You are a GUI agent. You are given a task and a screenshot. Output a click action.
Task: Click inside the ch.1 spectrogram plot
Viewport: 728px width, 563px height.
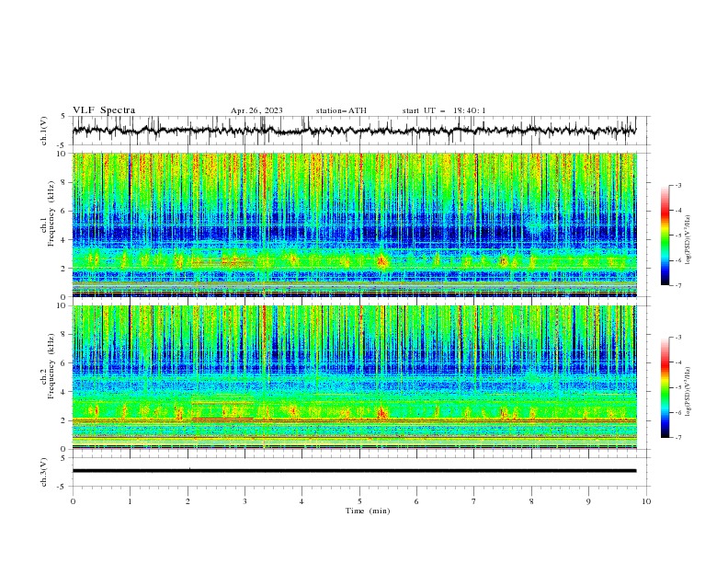(x=355, y=224)
